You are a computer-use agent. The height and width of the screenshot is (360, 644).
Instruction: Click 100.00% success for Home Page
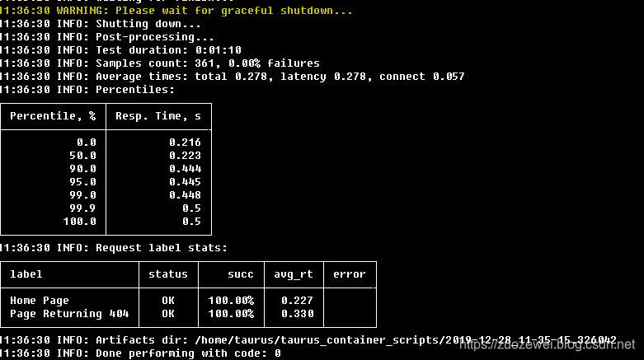coord(231,301)
